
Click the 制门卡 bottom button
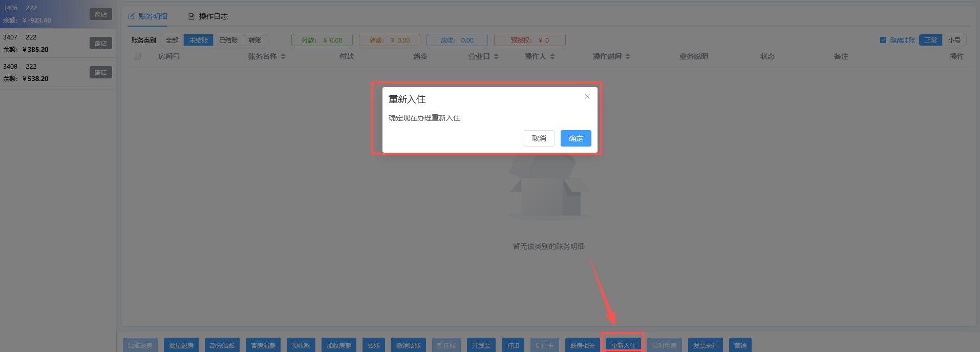tap(545, 345)
